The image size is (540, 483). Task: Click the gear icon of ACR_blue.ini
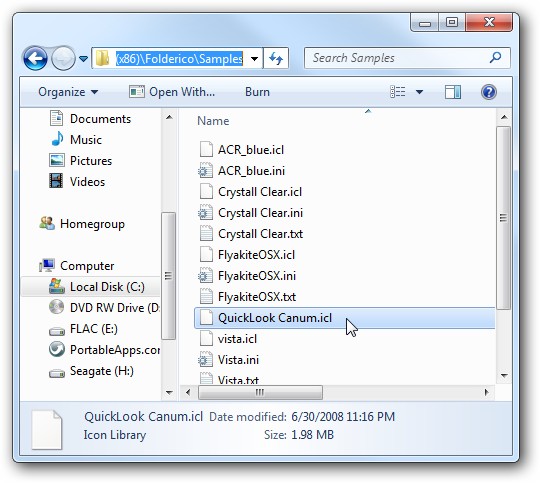(205, 171)
